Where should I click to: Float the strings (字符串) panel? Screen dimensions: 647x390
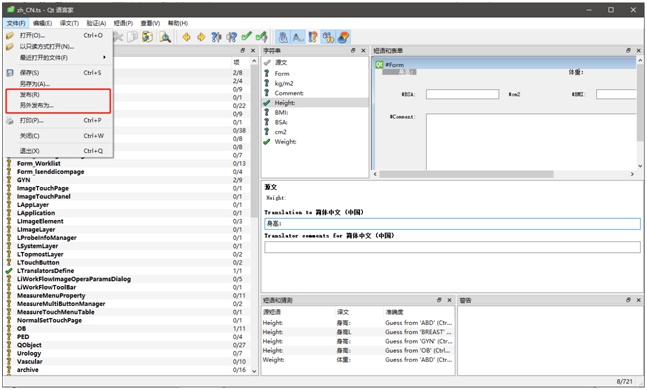(x=353, y=50)
